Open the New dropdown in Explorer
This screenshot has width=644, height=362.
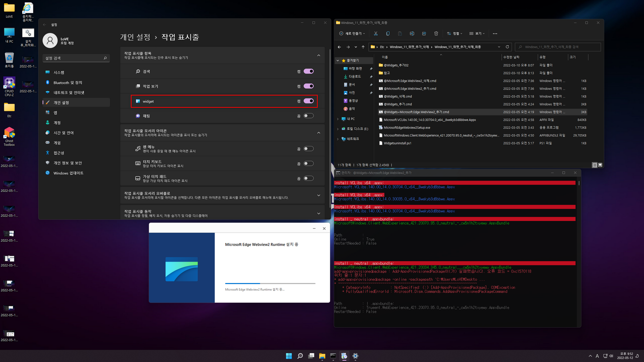point(352,33)
